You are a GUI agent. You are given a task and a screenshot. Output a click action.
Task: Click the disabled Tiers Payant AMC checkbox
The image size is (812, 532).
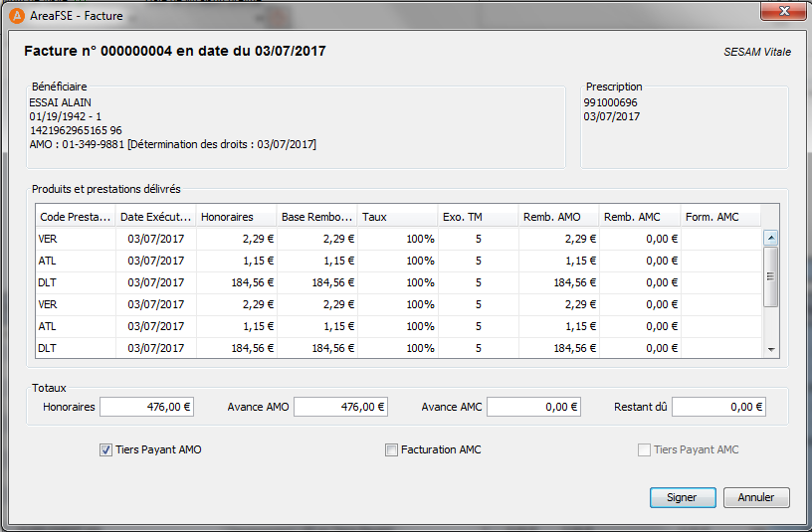tap(644, 449)
